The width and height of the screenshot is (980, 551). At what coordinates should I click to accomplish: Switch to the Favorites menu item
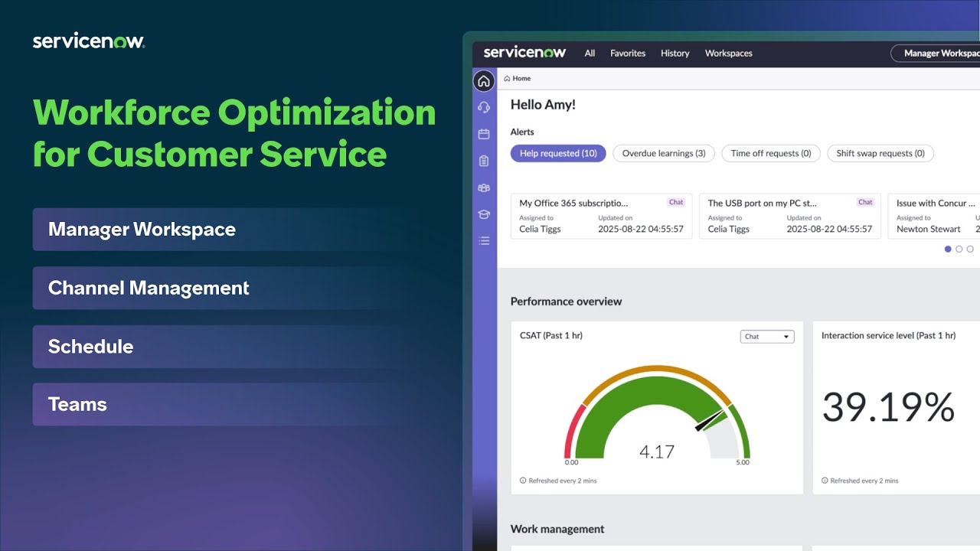point(627,53)
